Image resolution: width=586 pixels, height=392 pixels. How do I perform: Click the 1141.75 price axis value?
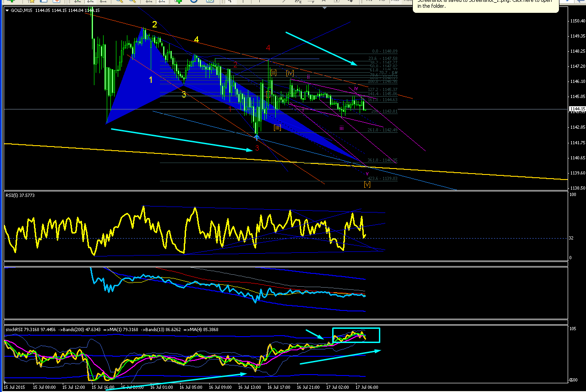pyautogui.click(x=577, y=143)
